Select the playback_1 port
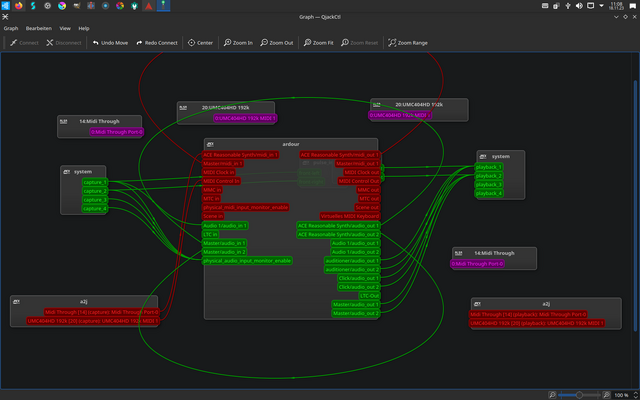The image size is (640, 400). click(489, 167)
